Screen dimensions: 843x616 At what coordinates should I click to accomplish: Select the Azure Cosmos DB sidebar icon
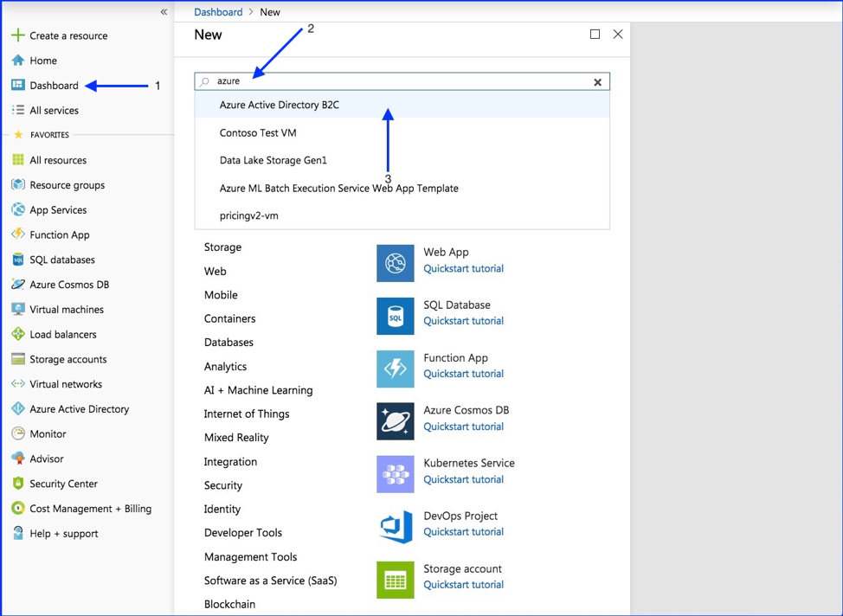click(x=17, y=285)
